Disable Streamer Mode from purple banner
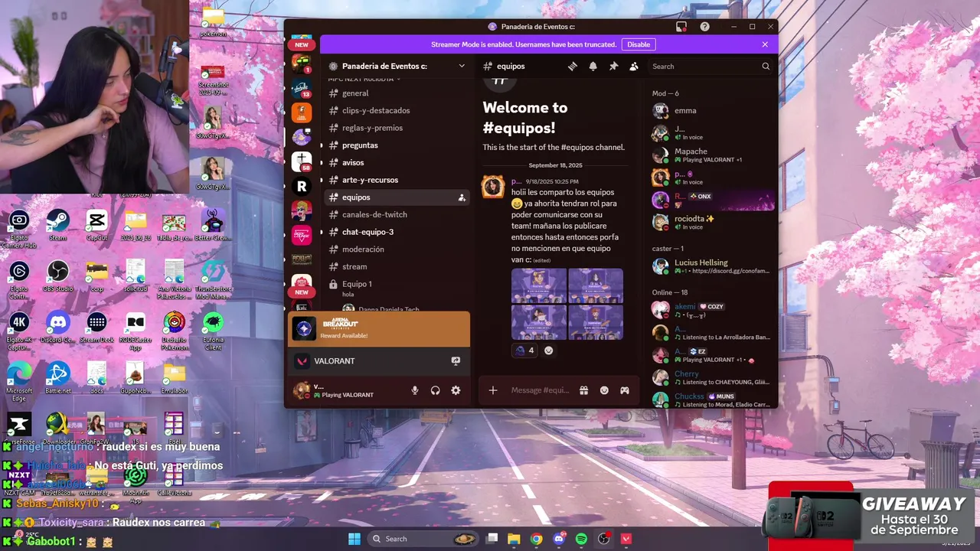The width and height of the screenshot is (980, 551). pyautogui.click(x=639, y=44)
